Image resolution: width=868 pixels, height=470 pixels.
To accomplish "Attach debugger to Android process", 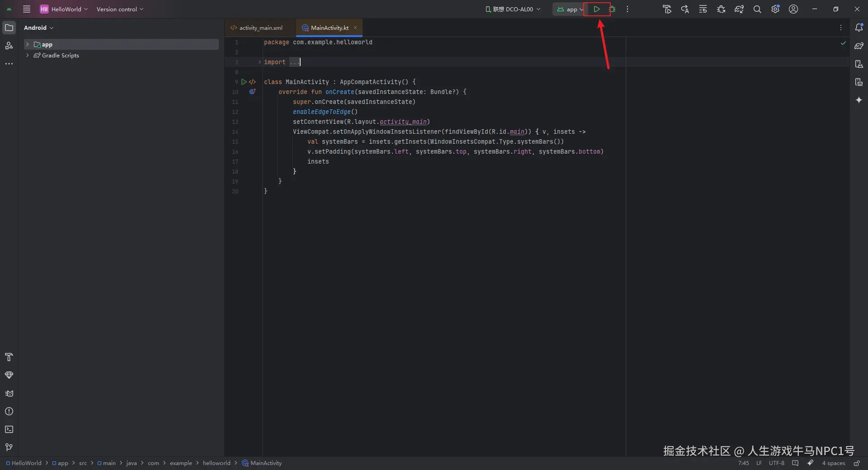I will click(721, 9).
